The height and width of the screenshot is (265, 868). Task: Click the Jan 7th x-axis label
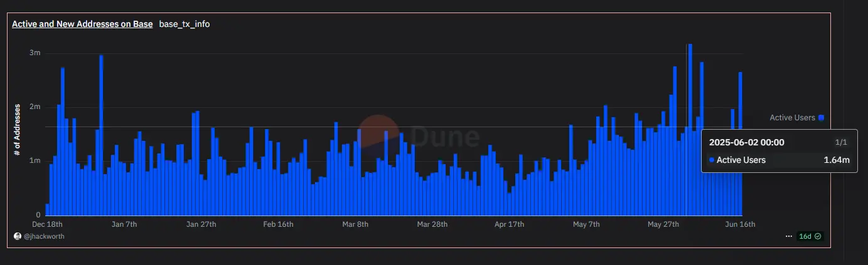pos(124,224)
